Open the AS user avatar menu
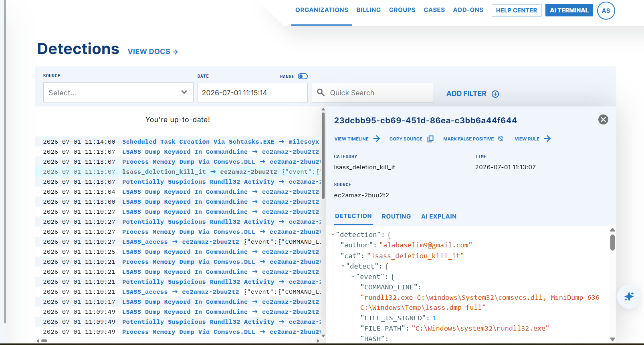Viewport: 644px width, 345px height. click(x=606, y=11)
